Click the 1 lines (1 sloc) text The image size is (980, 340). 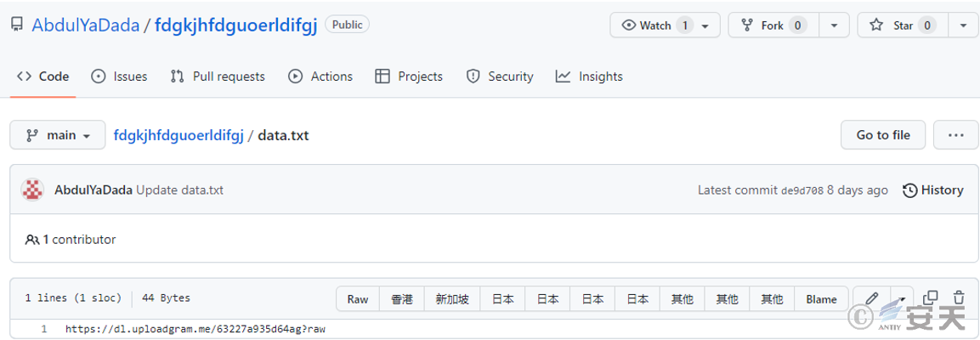click(73, 298)
